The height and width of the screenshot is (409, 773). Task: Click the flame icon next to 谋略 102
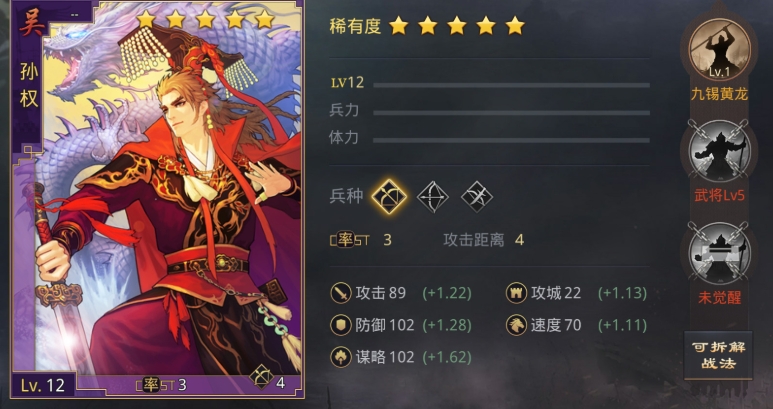pyautogui.click(x=341, y=357)
